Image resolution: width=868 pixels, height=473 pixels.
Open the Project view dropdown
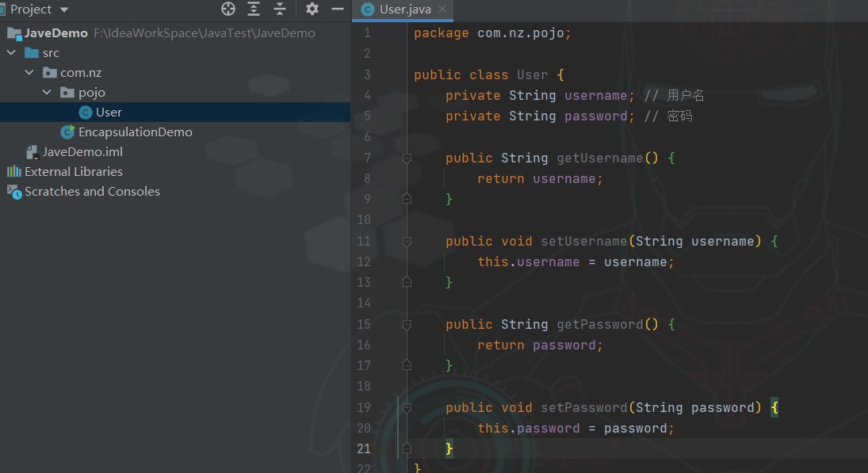[64, 10]
